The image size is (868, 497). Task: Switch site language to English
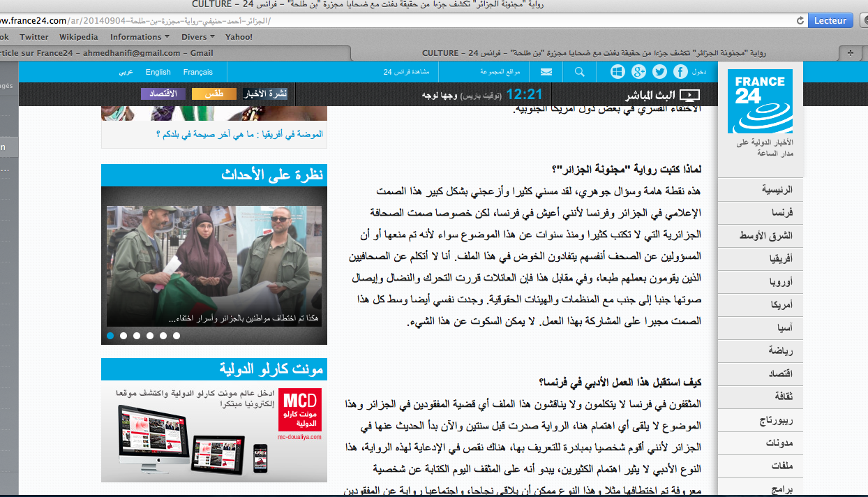158,72
